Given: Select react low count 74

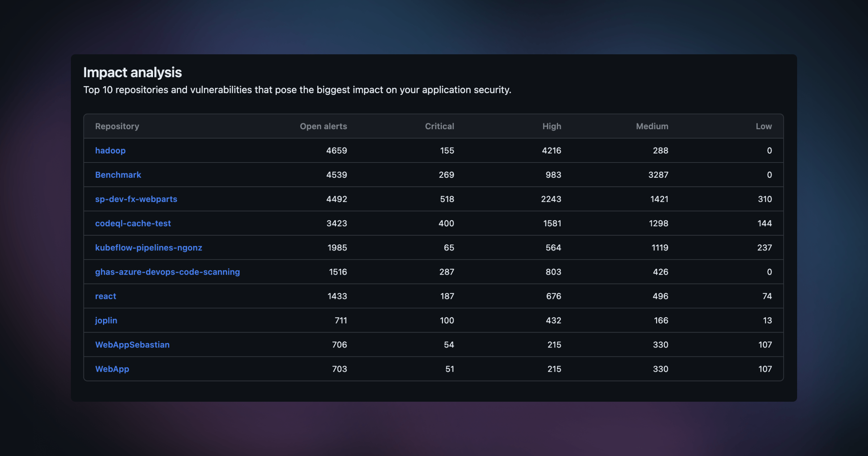Looking at the screenshot, I should [767, 296].
